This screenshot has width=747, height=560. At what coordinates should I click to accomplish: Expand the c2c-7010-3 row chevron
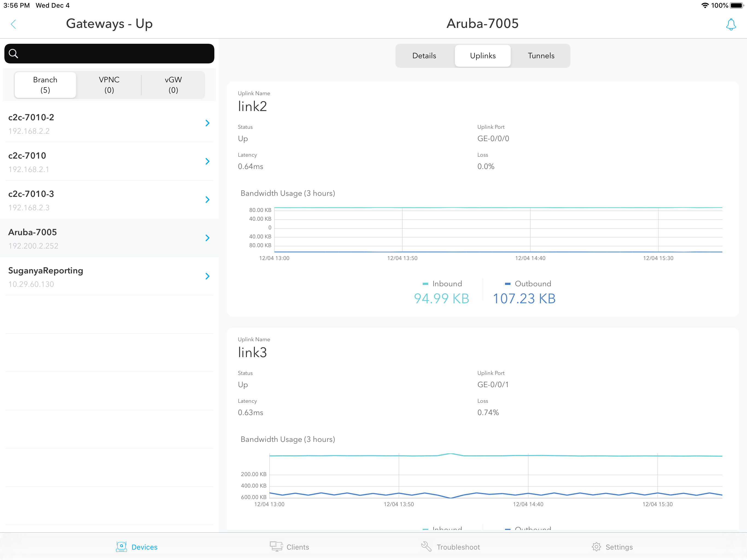click(x=207, y=200)
